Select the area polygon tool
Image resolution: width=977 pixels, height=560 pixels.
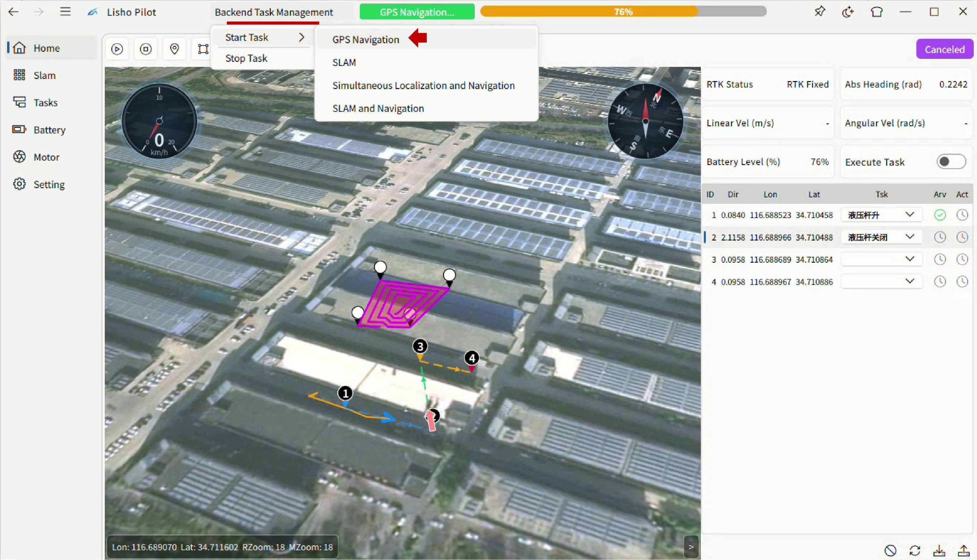(203, 49)
